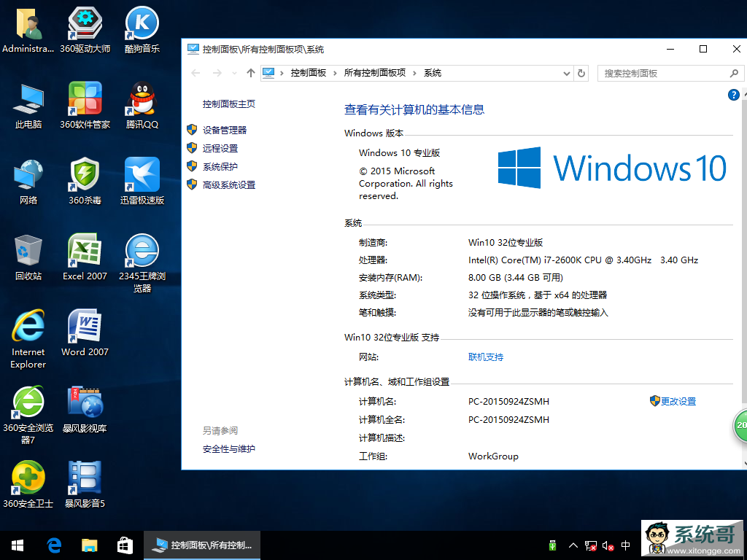The width and height of the screenshot is (747, 560).
Task: Click the 联机支持 website link
Action: point(485,357)
